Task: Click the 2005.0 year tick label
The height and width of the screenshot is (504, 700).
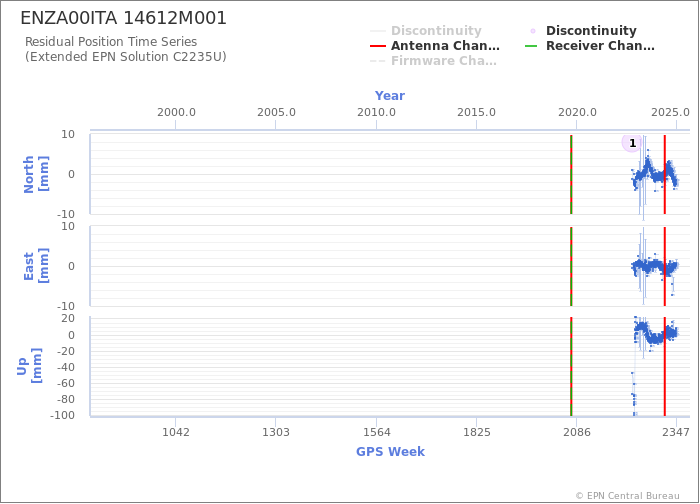Action: tap(276, 112)
